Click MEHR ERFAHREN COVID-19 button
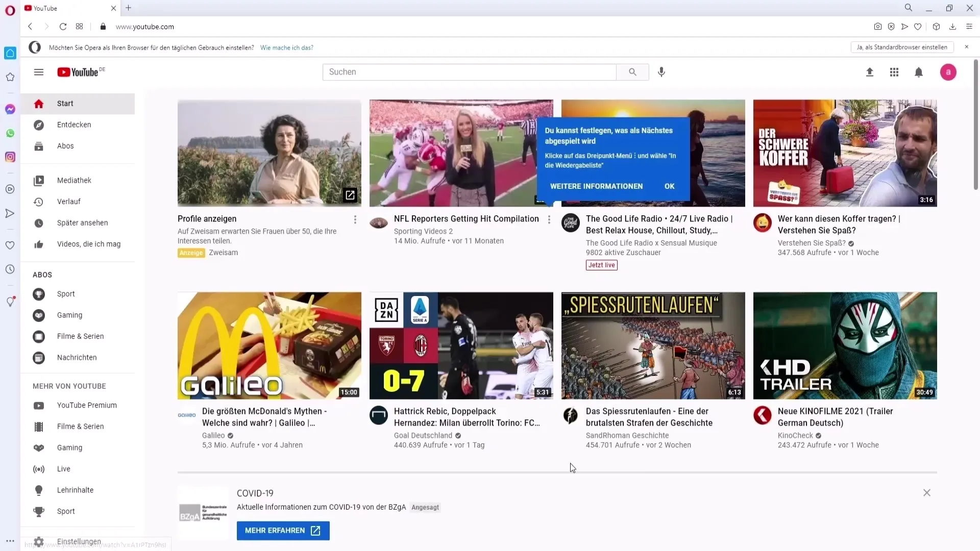 283,530
